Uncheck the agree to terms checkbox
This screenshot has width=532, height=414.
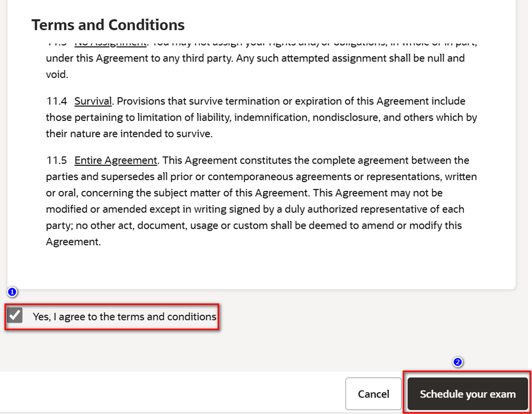point(15,315)
